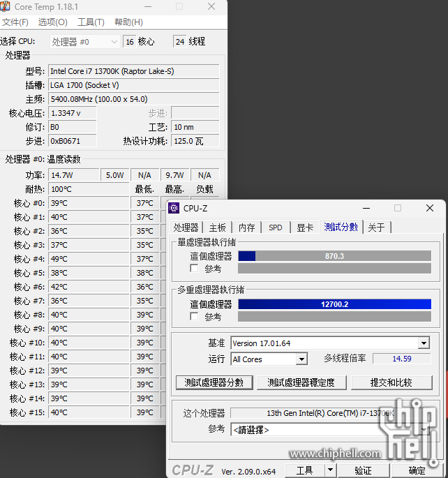Image resolution: width=448 pixels, height=478 pixels.
Task: Click the 測試處理器穩定度 button
Action: click(x=301, y=382)
